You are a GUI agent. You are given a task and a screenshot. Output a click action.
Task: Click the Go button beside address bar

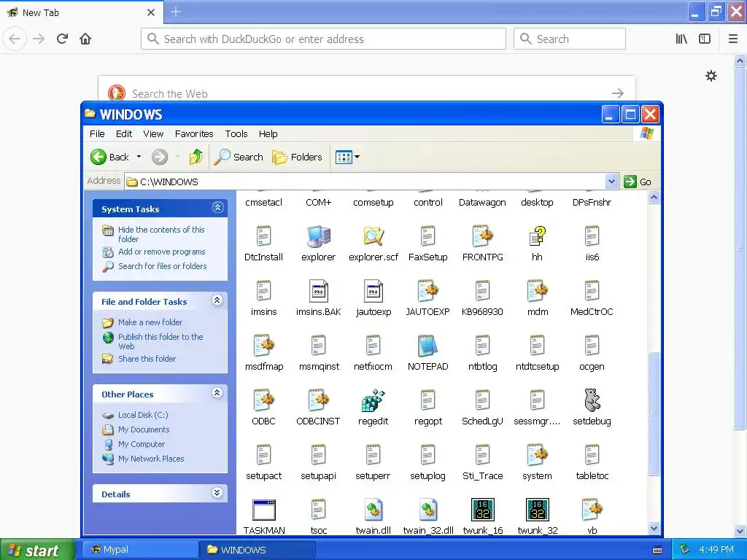click(638, 182)
